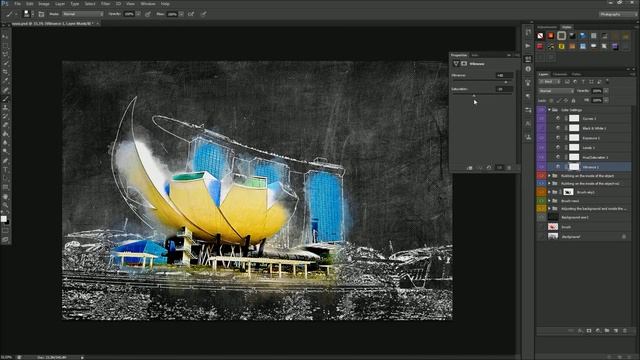Select the Brush tool in toolbox
Viewport: 640px width, 360px height.
pyautogui.click(x=5, y=99)
